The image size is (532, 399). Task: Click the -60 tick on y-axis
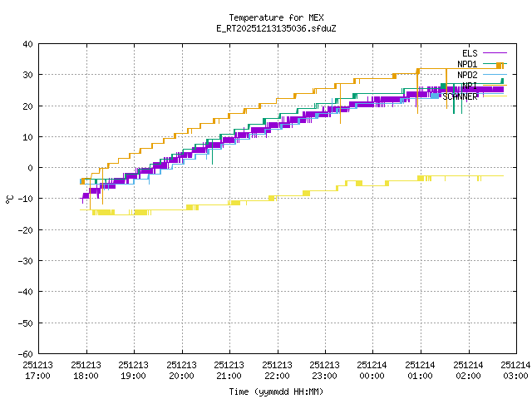[x=26, y=353]
